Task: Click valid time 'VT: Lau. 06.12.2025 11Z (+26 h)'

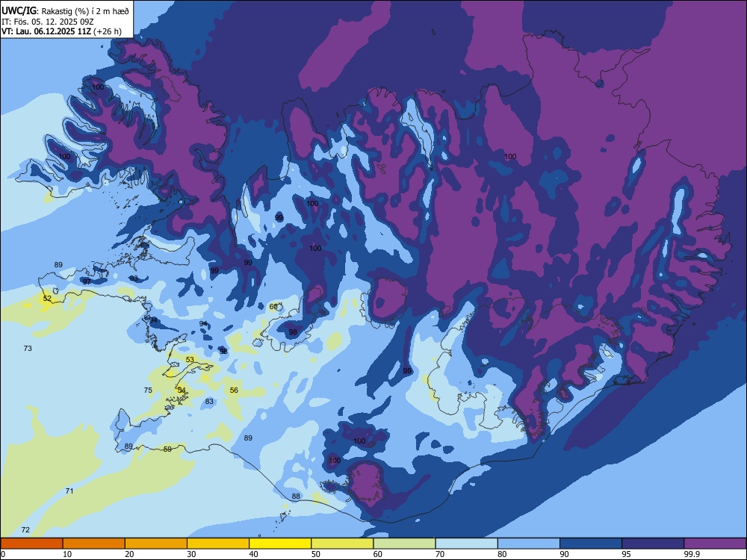Action: [61, 31]
